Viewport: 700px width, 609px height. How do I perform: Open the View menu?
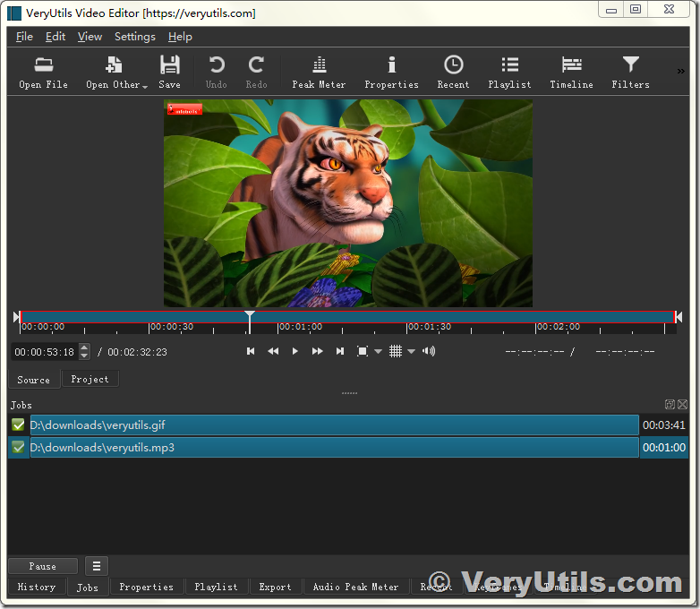[90, 37]
